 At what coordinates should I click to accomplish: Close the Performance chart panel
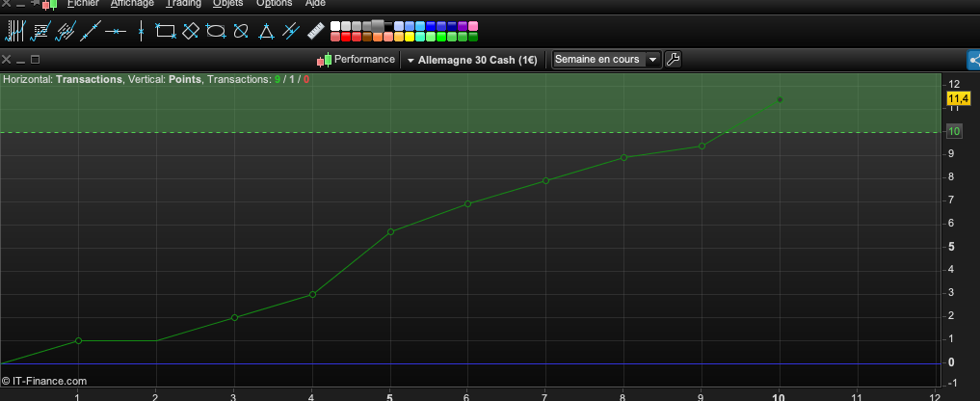point(6,60)
